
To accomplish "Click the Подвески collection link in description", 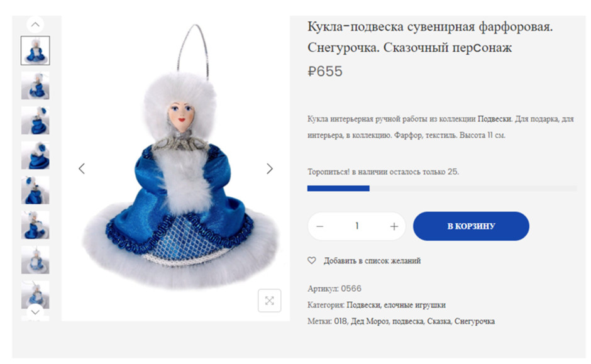I will pyautogui.click(x=495, y=119).
